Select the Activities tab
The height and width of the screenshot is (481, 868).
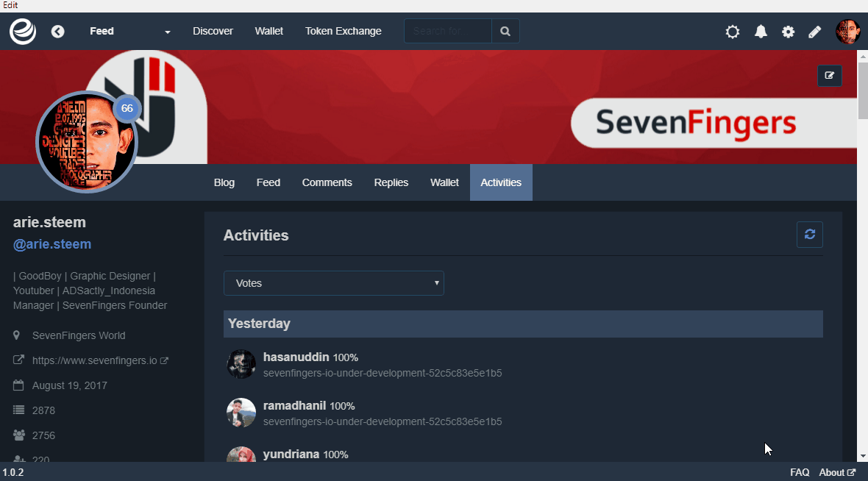501,182
